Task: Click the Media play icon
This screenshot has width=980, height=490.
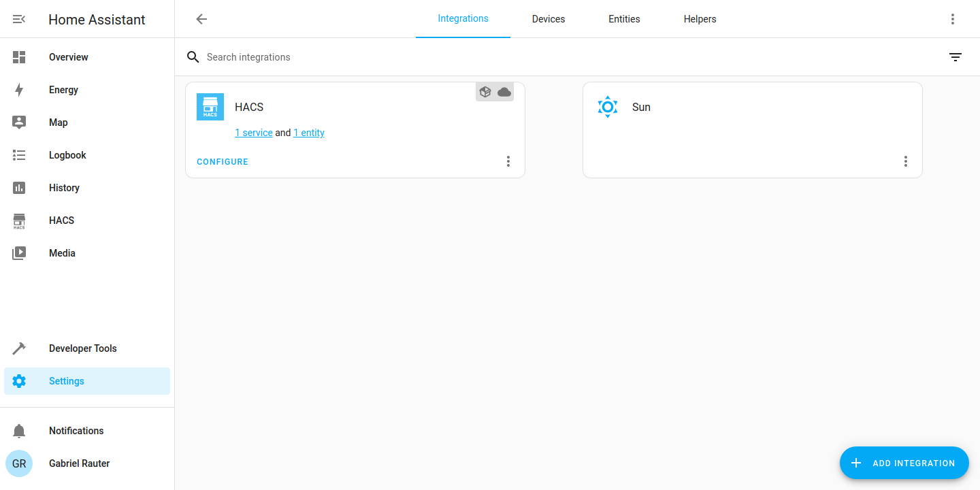Action: 19,253
